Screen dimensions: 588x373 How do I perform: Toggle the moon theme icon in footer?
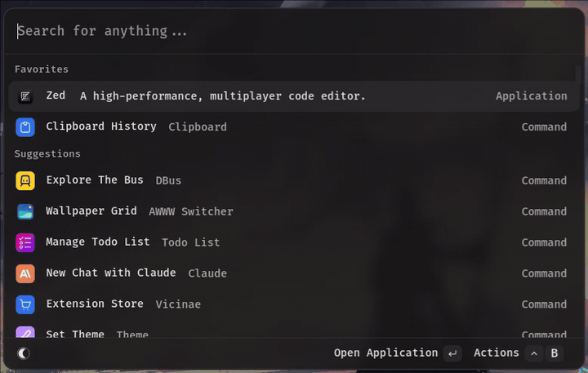click(24, 353)
